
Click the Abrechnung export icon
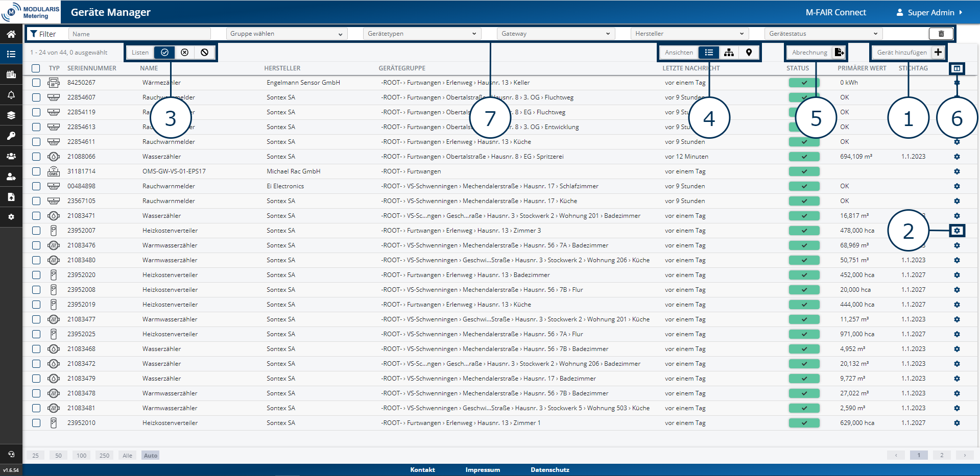(839, 53)
